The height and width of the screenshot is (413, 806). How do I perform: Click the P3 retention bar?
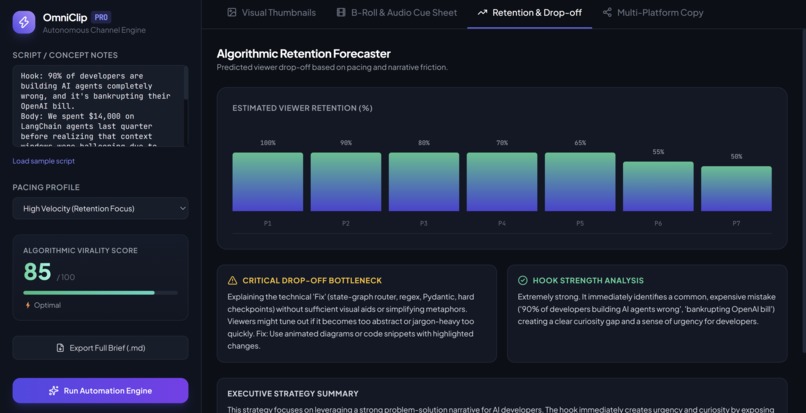coord(424,182)
